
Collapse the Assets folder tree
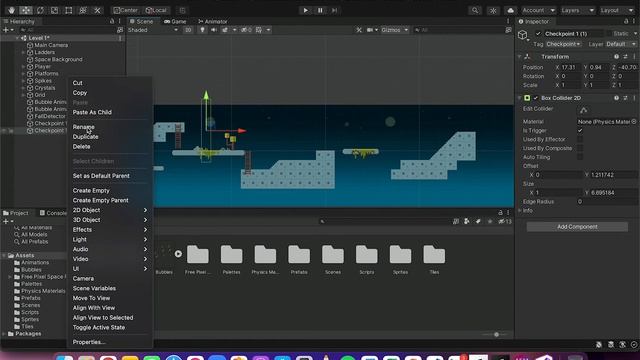click(x=4, y=256)
